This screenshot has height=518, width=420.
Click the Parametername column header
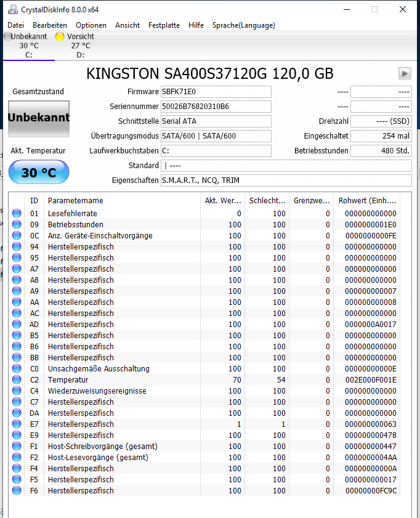pos(122,201)
